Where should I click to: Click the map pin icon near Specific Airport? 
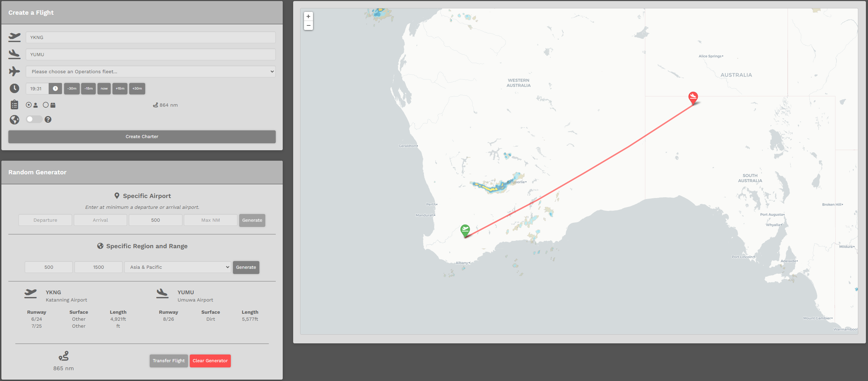pos(117,196)
